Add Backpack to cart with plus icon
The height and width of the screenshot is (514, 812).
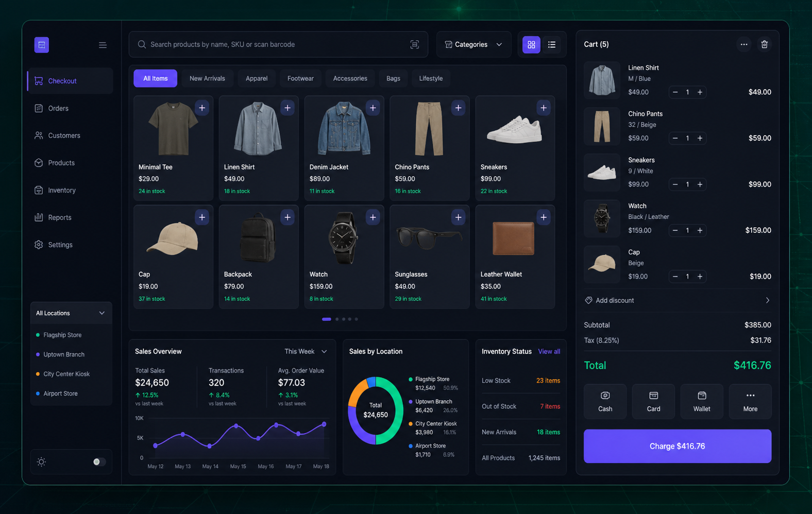pyautogui.click(x=287, y=217)
